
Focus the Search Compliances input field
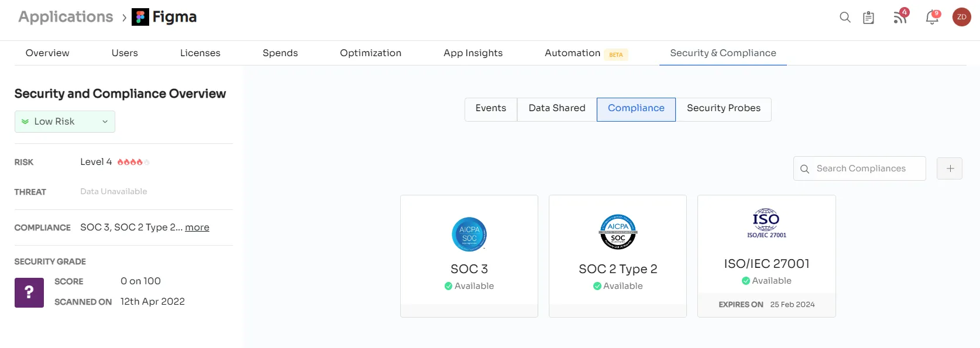pyautogui.click(x=859, y=168)
